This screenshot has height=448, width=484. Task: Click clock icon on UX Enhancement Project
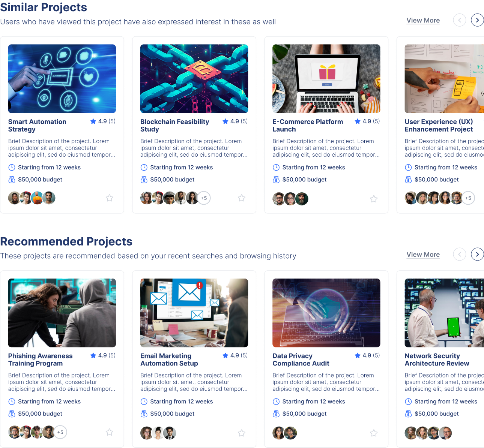408,168
